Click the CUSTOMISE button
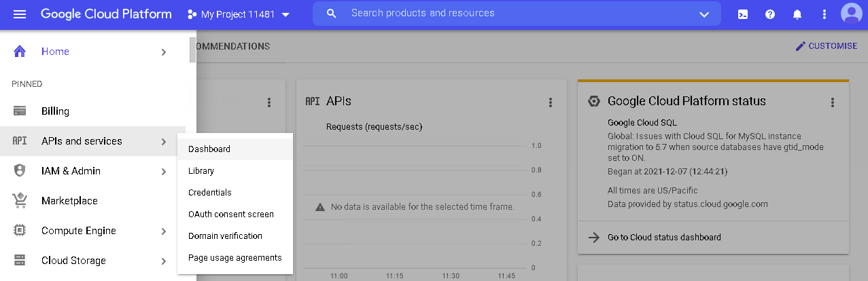Viewport: 868px width, 281px height. click(x=826, y=46)
